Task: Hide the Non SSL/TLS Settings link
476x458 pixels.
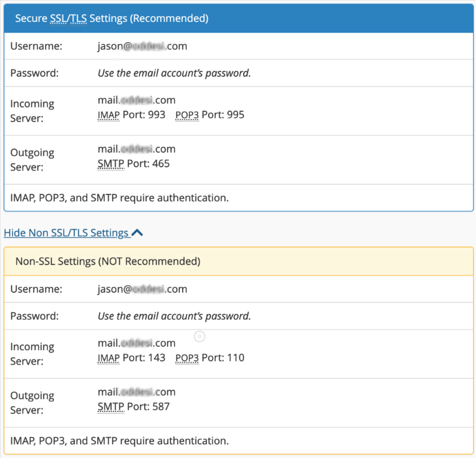Action: coord(66,232)
